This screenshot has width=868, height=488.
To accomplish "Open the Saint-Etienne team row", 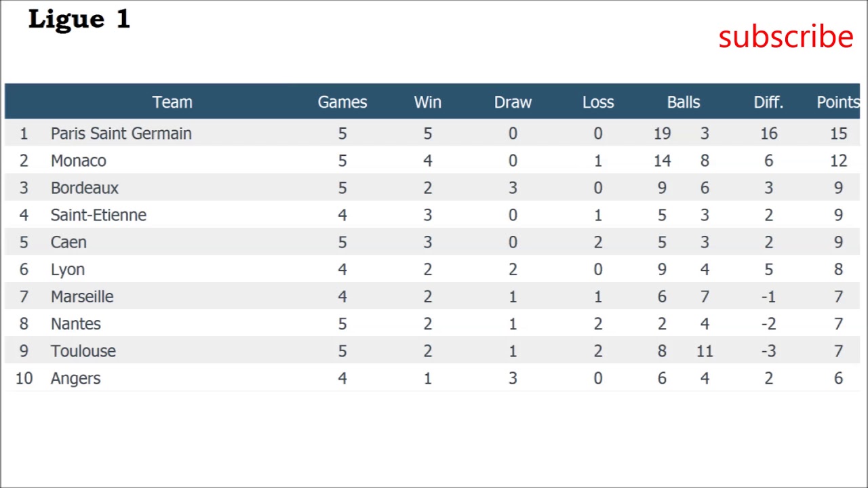I will pyautogui.click(x=98, y=215).
